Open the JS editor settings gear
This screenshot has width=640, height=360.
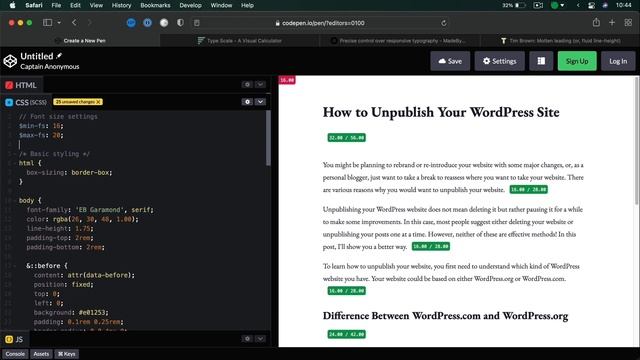(x=247, y=339)
